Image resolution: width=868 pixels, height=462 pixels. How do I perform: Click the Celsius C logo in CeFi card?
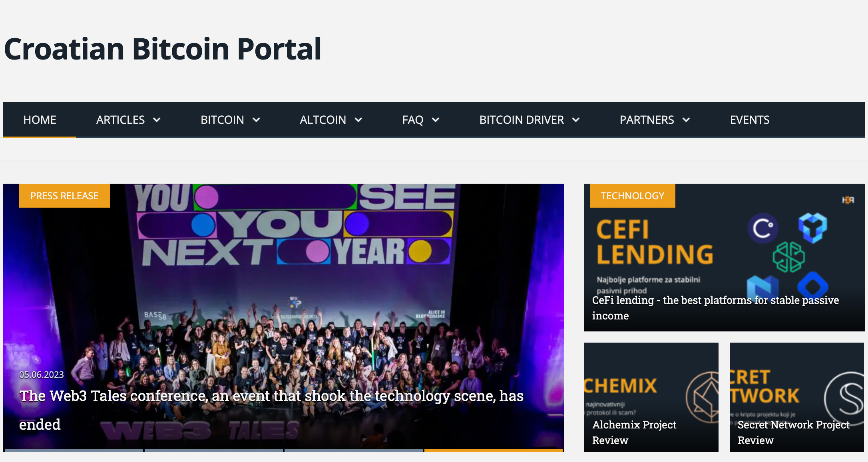coord(762,229)
